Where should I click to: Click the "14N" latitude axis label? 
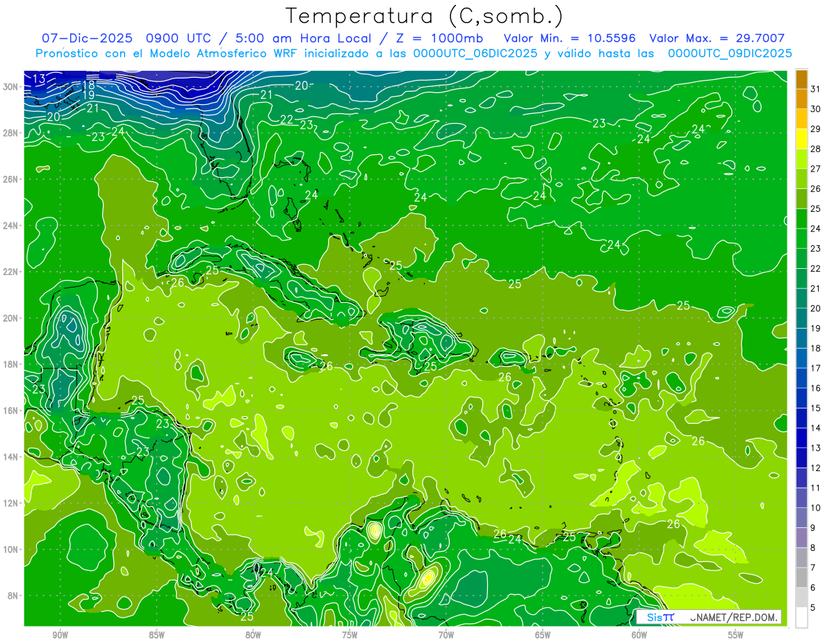tap(10, 456)
